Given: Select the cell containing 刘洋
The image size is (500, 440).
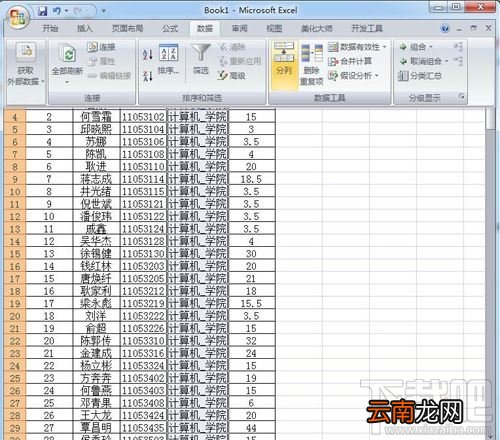Looking at the screenshot, I should (x=96, y=316).
